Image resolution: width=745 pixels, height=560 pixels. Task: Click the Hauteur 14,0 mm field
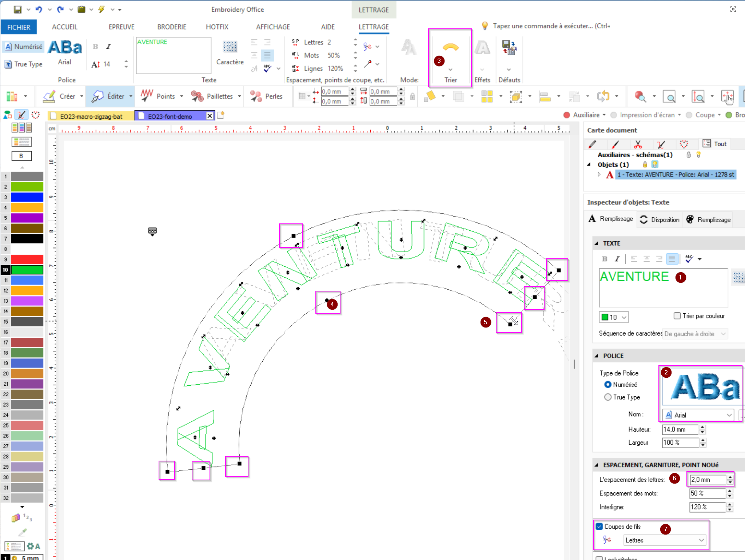tap(679, 430)
